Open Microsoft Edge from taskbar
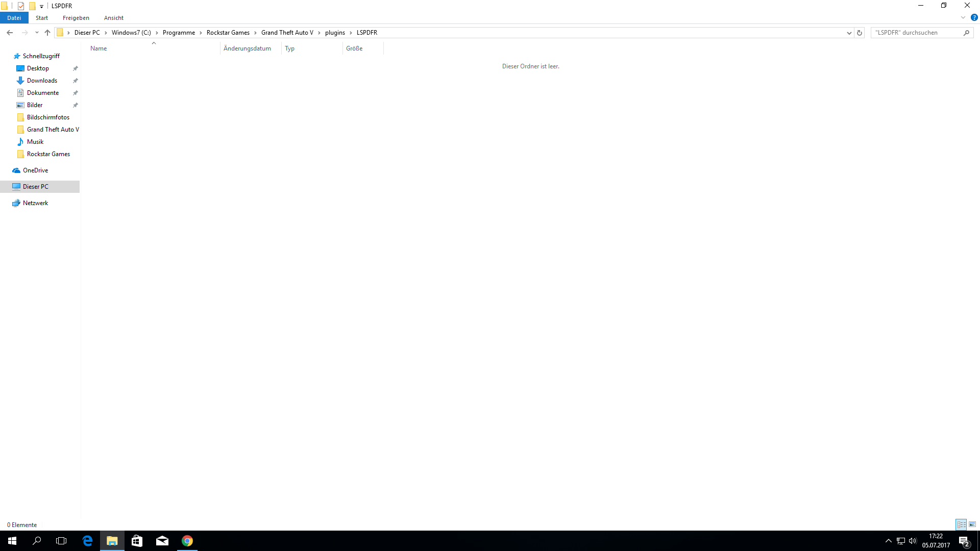The image size is (980, 551). 87,541
